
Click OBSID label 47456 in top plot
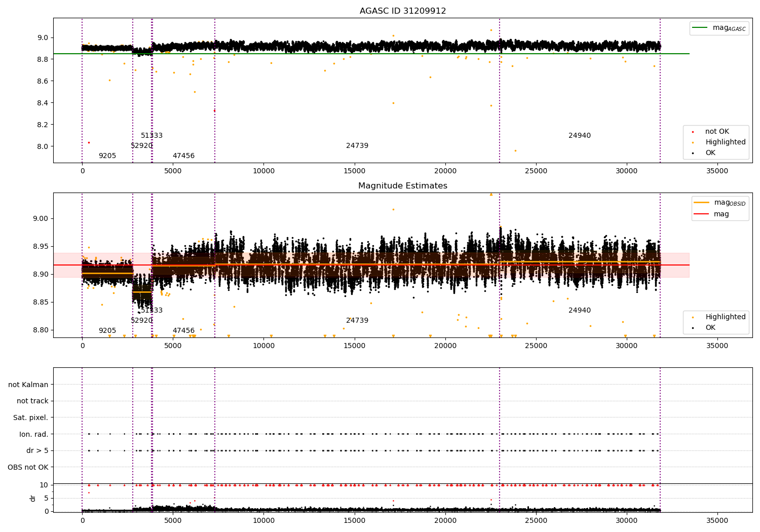point(183,156)
